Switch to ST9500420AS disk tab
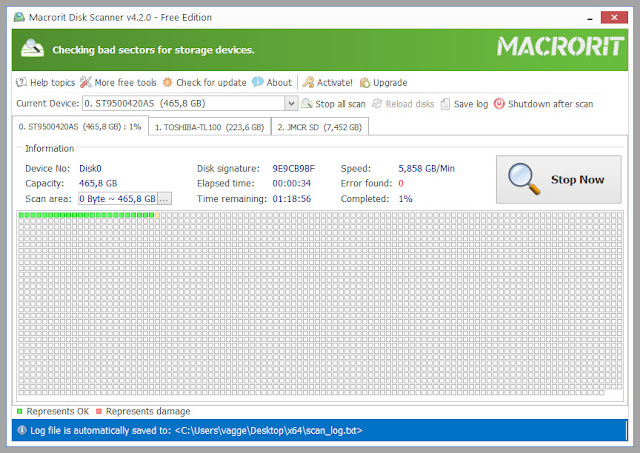The image size is (640, 453). pyautogui.click(x=80, y=127)
